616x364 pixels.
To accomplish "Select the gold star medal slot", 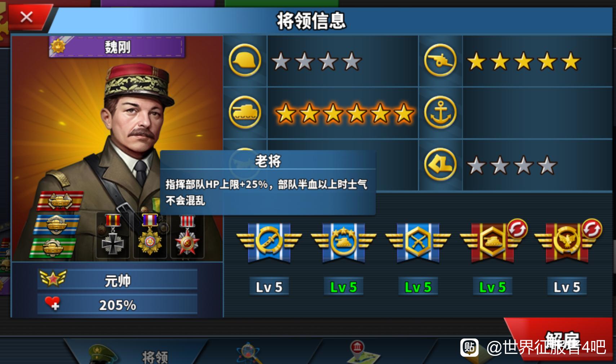I will coord(150,235).
